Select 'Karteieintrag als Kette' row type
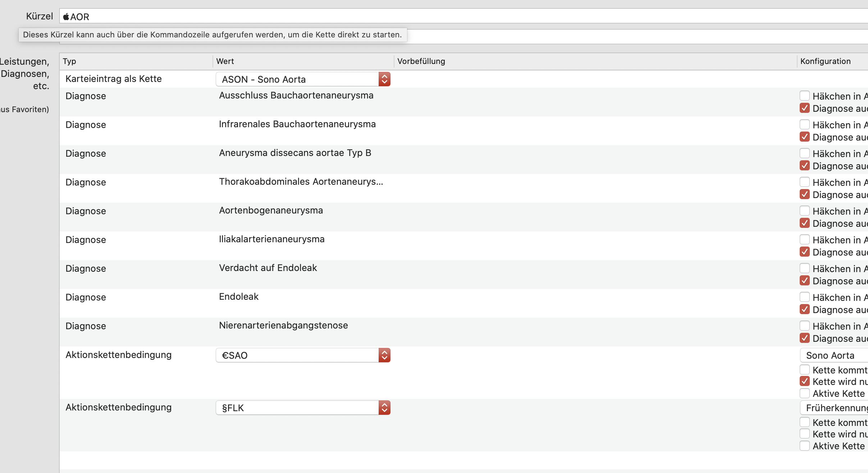 point(114,79)
